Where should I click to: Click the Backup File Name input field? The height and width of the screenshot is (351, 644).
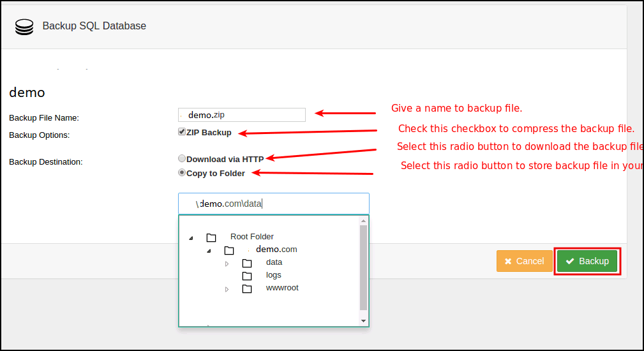(242, 115)
